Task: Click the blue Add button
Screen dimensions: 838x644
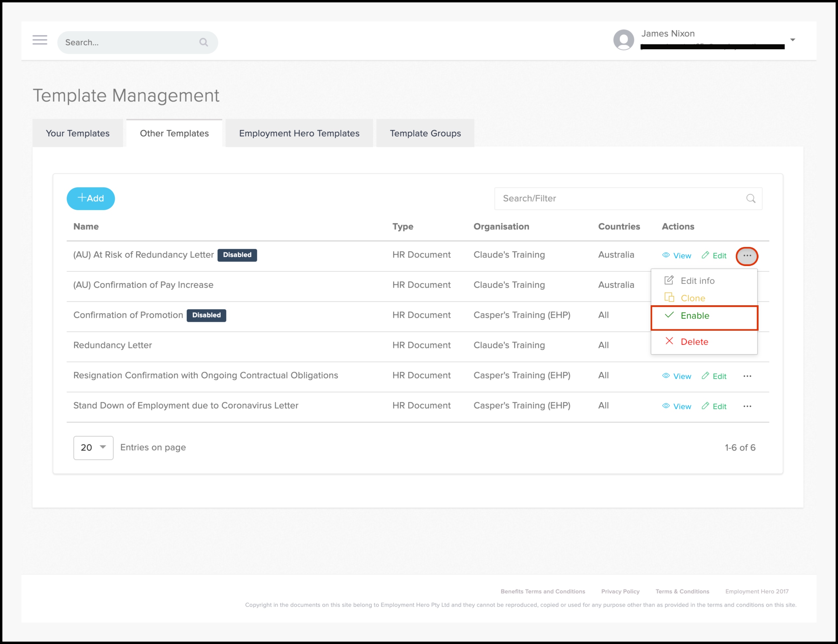Action: pos(91,199)
